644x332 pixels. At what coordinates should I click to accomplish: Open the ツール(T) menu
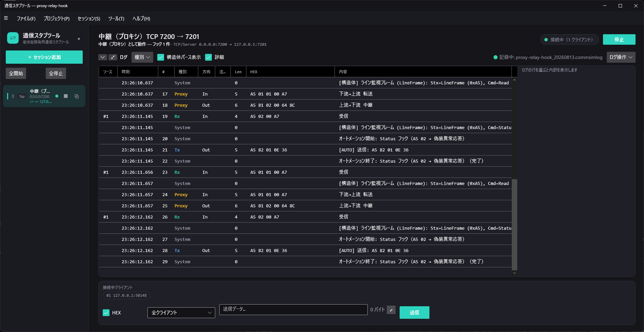click(x=116, y=19)
